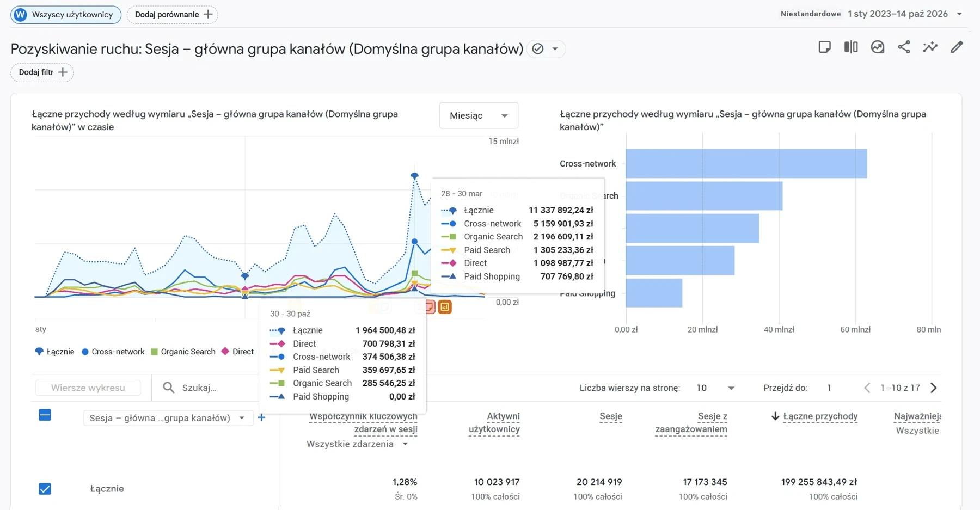Go to the next page of rows
This screenshot has height=510, width=980.
tap(934, 388)
